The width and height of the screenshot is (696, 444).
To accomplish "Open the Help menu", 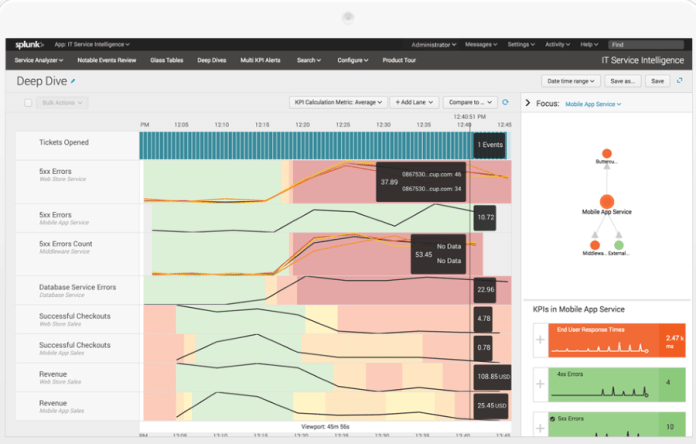I will [x=589, y=44].
